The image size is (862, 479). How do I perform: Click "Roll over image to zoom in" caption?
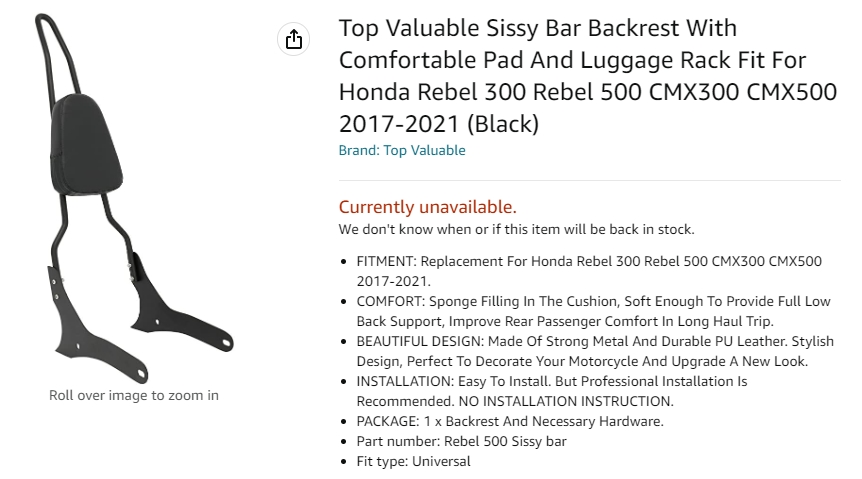134,395
